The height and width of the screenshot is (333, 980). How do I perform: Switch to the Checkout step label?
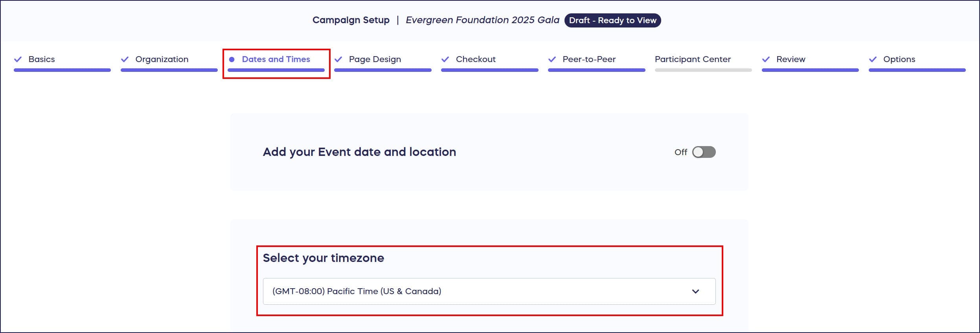pyautogui.click(x=476, y=59)
